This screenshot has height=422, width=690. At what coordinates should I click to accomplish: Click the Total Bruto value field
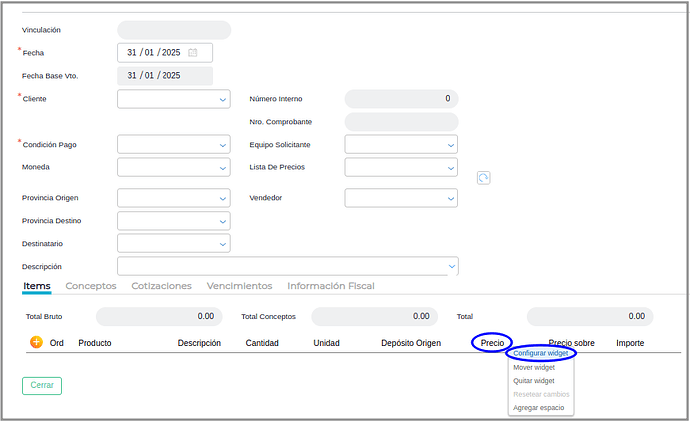pyautogui.click(x=159, y=316)
